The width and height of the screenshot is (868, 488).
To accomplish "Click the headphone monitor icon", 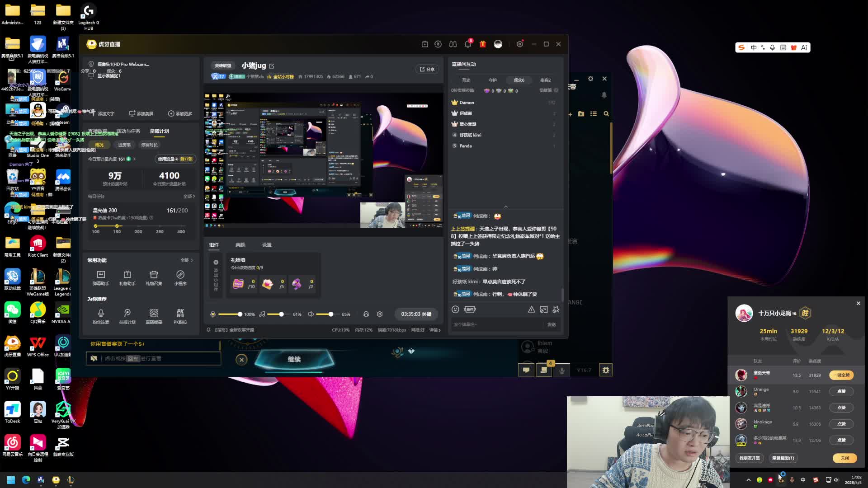I will click(x=366, y=314).
